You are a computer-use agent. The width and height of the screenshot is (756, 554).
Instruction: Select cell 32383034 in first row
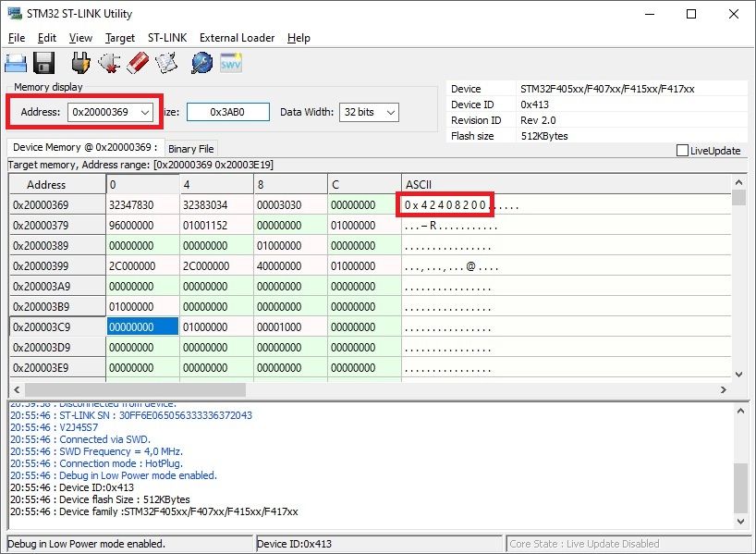point(216,204)
